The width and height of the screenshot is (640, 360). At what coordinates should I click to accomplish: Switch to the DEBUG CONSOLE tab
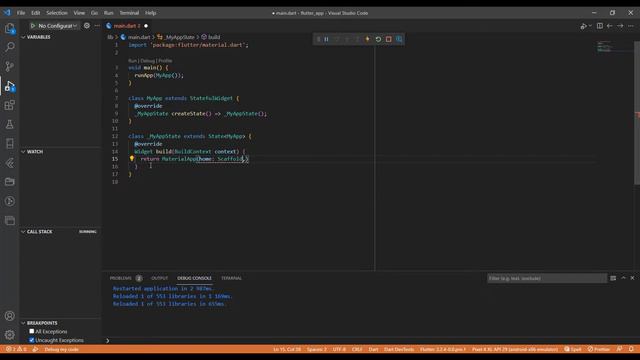[x=194, y=278]
